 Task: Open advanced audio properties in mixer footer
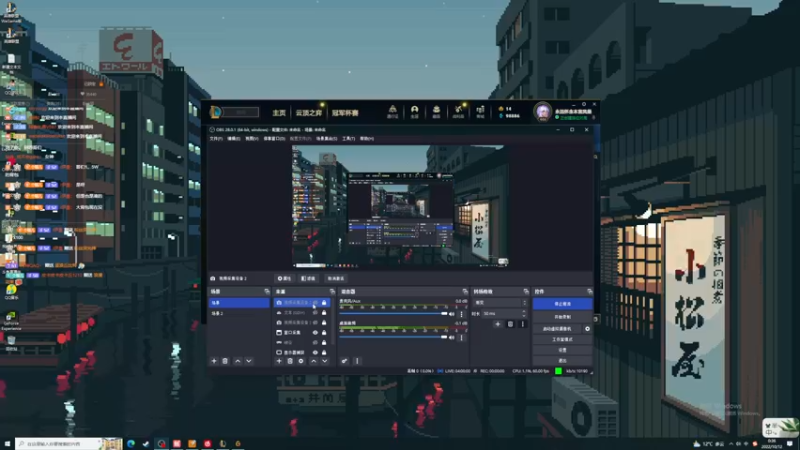[x=344, y=361]
